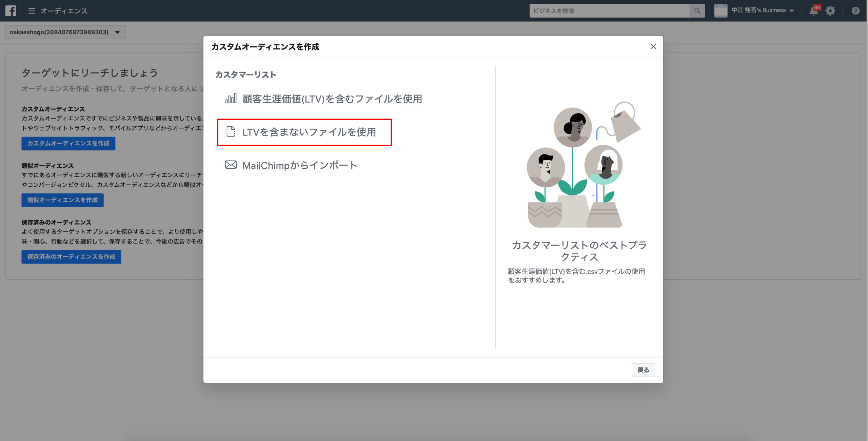868x441 pixels.
Task: Click カスタムオーディエンスを作成 blue button
Action: [x=68, y=143]
